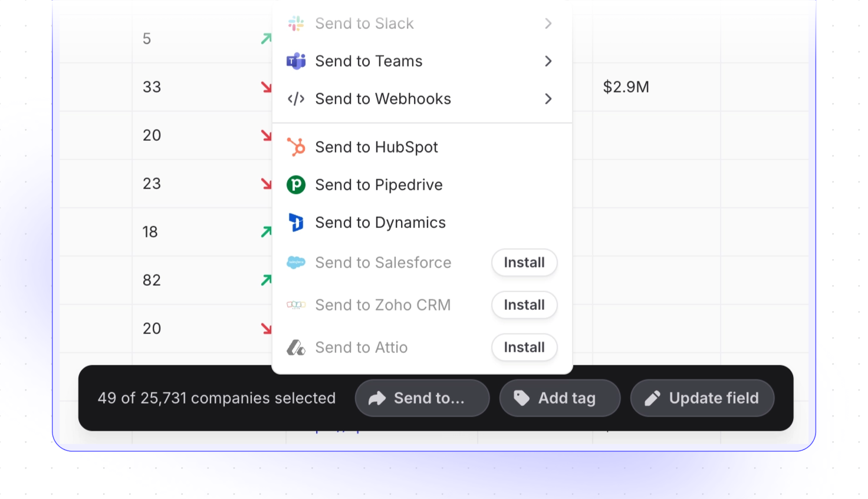868x499 pixels.
Task: Click the pencil icon in Update field
Action: pos(652,398)
